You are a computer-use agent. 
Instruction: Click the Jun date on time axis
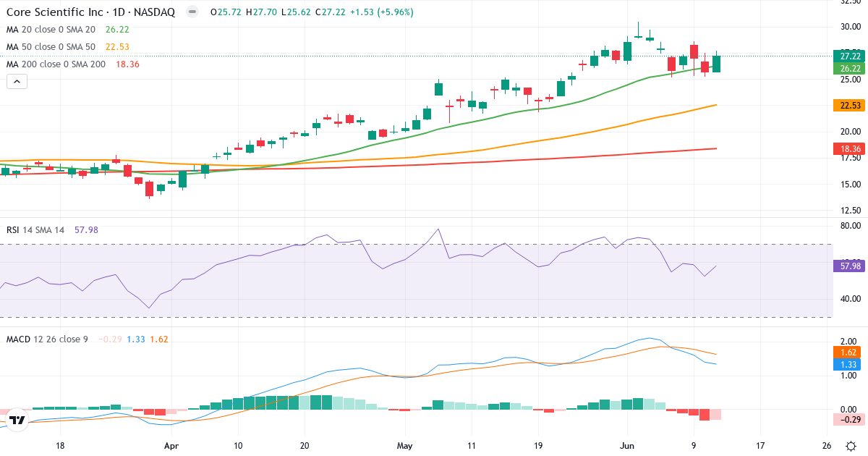(x=627, y=446)
